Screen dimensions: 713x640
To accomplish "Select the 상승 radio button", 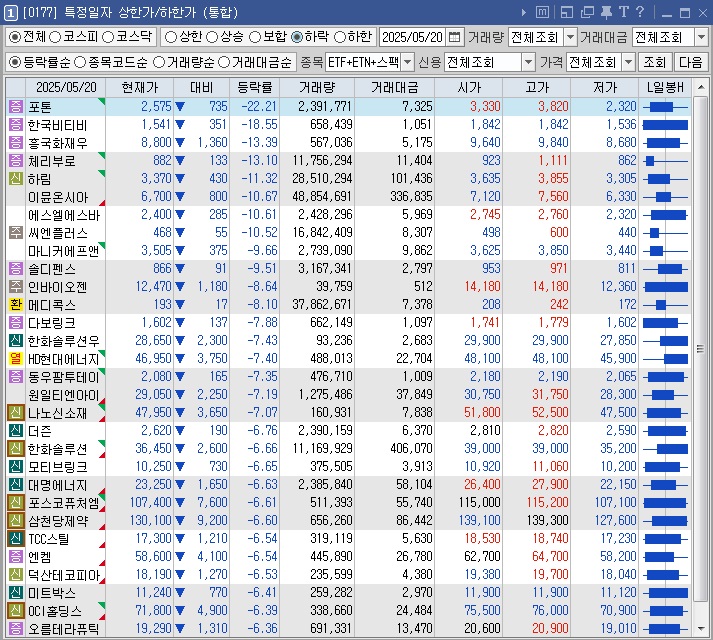I will (x=212, y=37).
